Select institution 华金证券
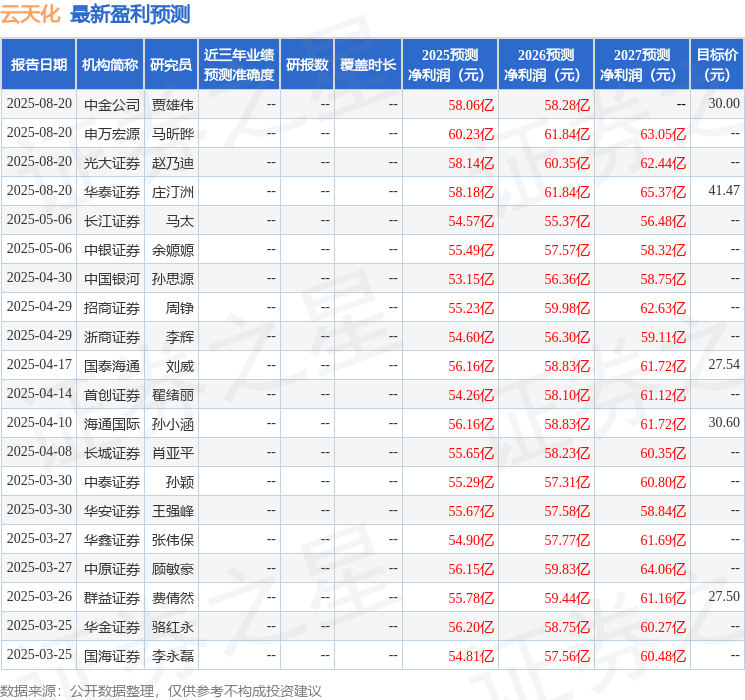 (112, 626)
